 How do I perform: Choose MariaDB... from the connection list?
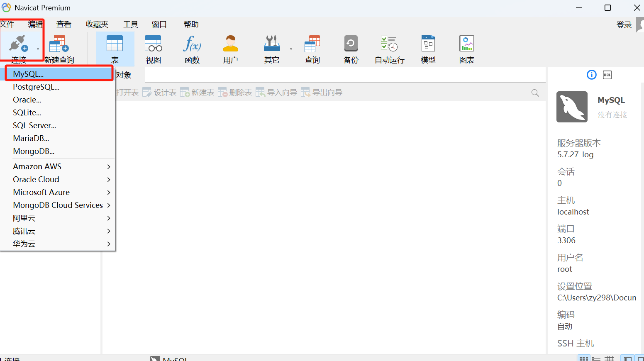(x=58, y=139)
